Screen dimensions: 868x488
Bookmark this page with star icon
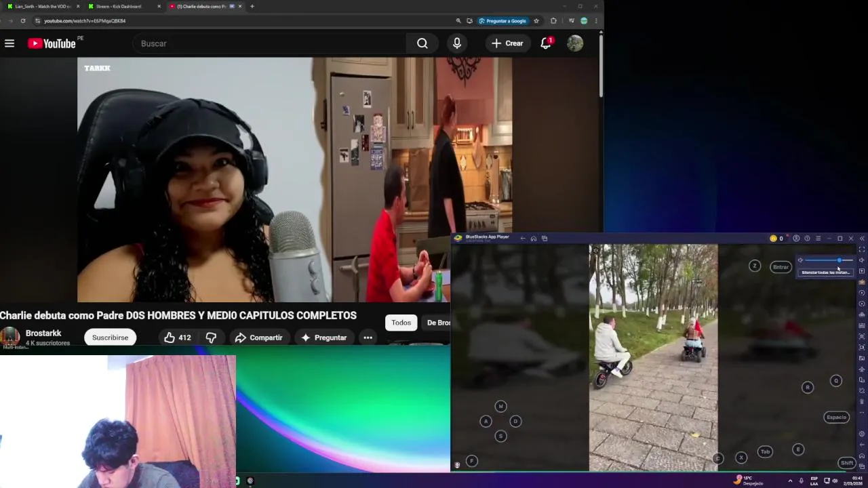coord(536,21)
